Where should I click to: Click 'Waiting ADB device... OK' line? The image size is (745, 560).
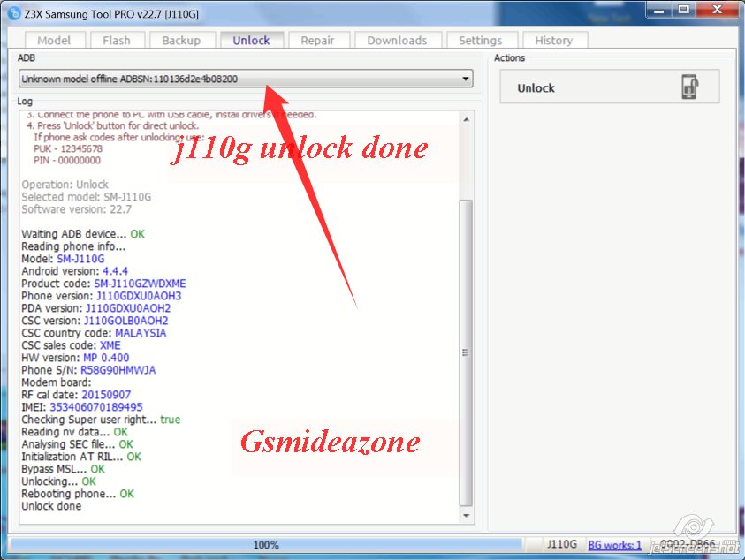coord(83,234)
